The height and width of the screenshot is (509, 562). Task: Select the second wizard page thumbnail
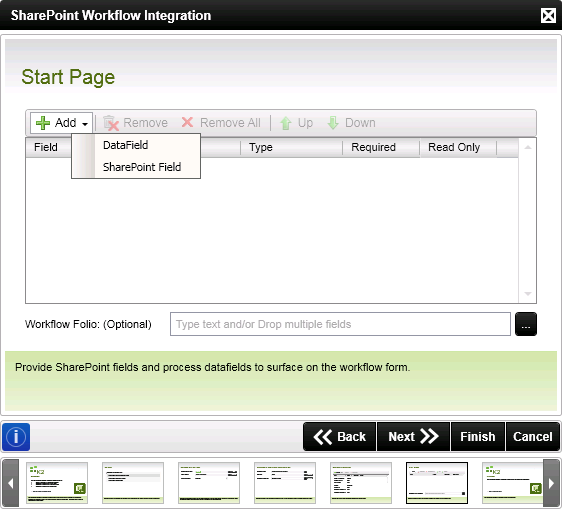click(133, 483)
